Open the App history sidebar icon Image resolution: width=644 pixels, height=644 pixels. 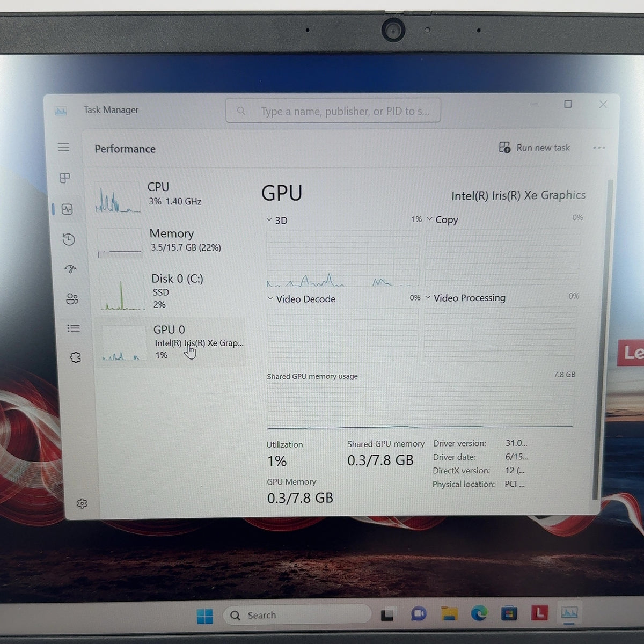(x=69, y=239)
